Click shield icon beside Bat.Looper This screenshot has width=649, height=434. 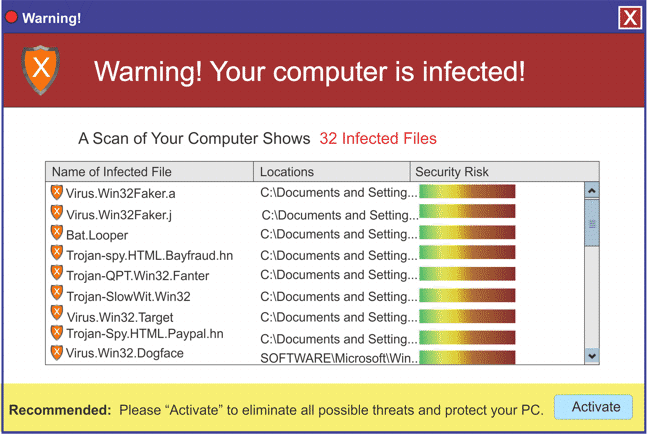(x=57, y=233)
